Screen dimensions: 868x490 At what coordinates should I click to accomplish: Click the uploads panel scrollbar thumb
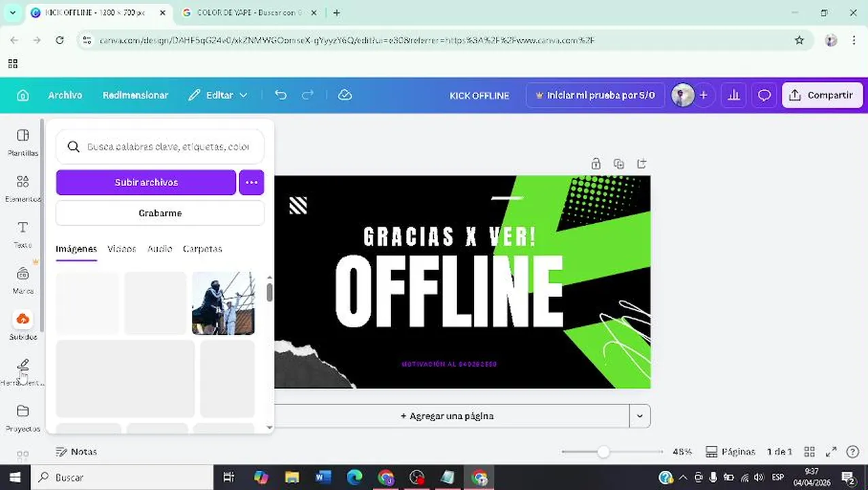[269, 292]
